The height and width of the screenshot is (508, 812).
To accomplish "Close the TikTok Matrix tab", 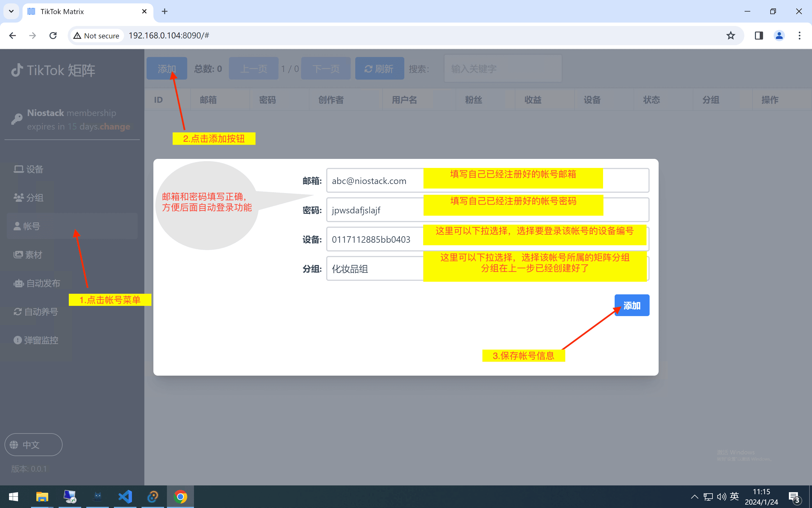I will click(144, 11).
